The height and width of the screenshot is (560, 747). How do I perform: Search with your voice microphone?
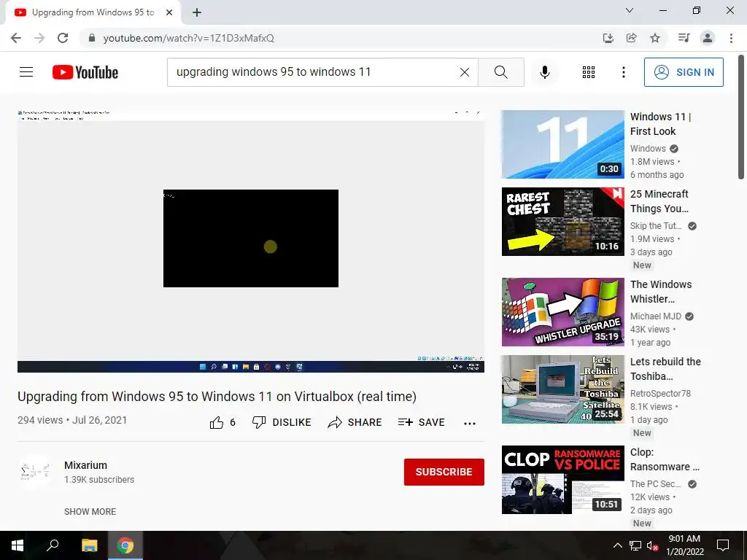point(545,72)
